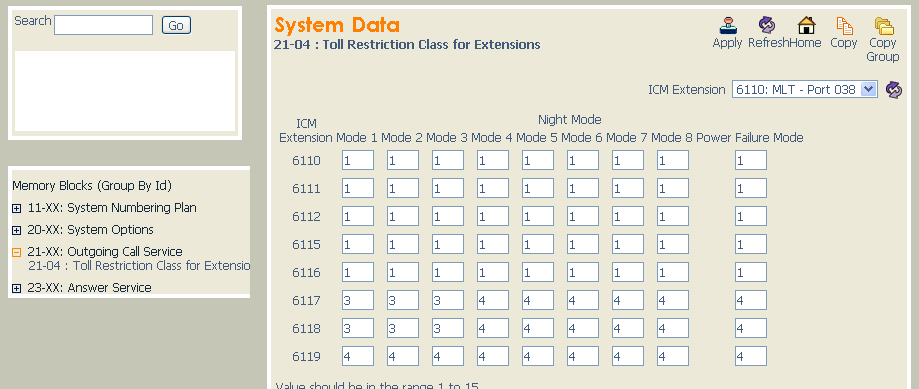Expand 20-XX System Options
This screenshot has height=389, width=919.
[x=16, y=230]
